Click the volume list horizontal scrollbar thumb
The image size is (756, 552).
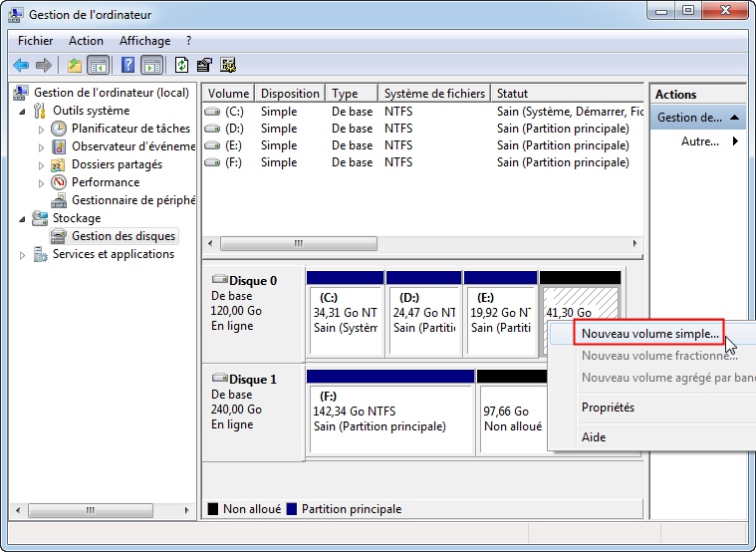(299, 243)
